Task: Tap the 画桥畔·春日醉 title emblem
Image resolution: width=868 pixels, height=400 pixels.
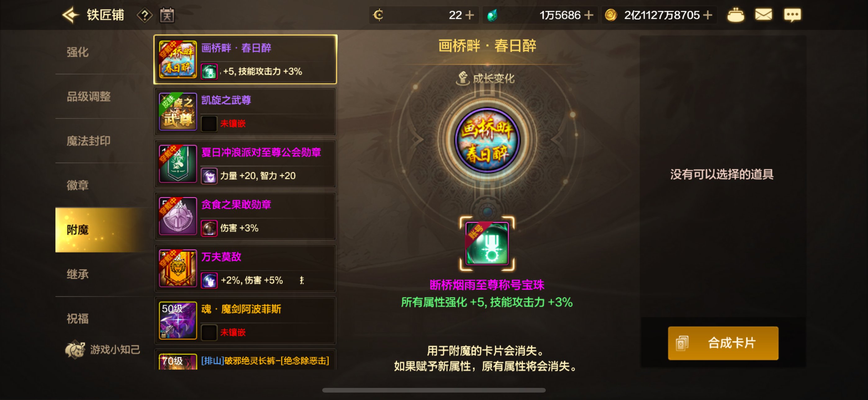Action: tap(487, 140)
